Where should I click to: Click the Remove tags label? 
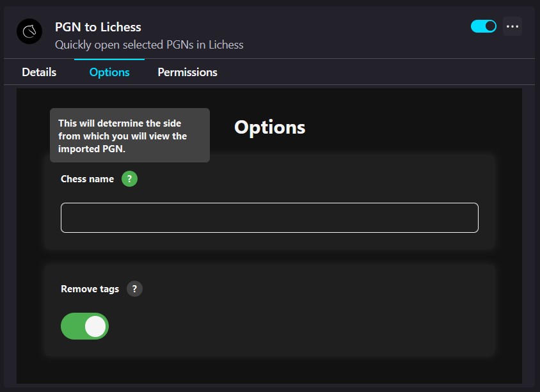click(89, 288)
